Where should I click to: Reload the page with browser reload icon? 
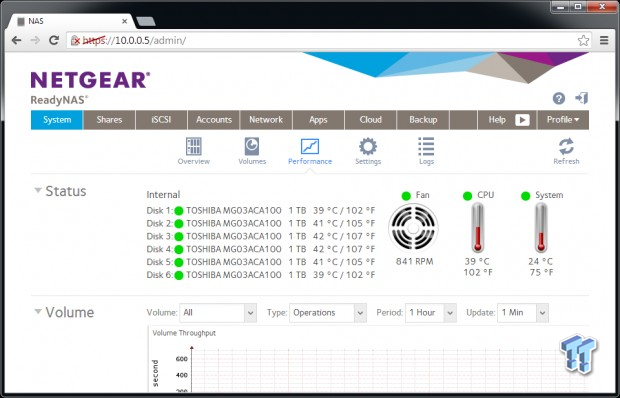click(x=54, y=40)
